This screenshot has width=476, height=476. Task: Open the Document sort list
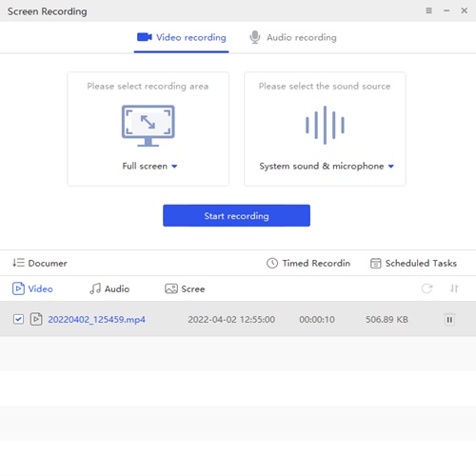coord(40,263)
